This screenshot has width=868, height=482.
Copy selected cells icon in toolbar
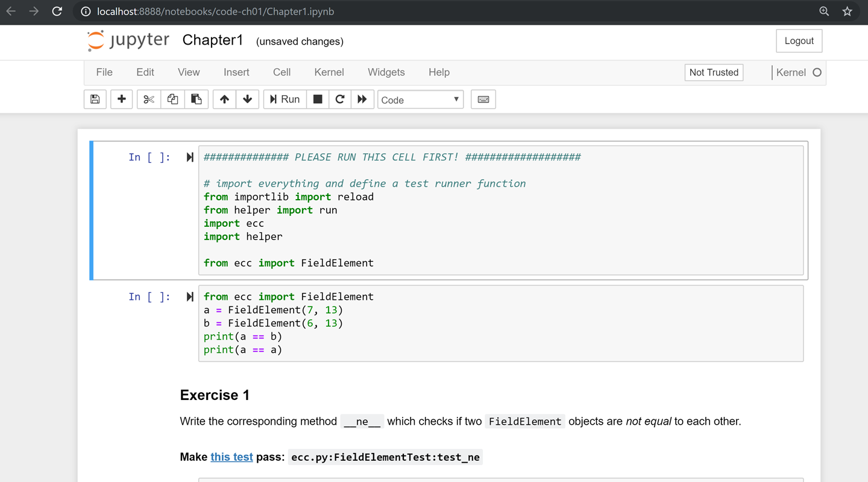click(172, 100)
